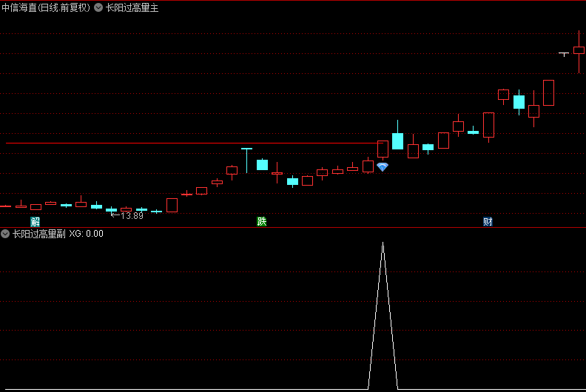Select the large red candle above the diamond marker
586x392 pixels.
coord(383,149)
